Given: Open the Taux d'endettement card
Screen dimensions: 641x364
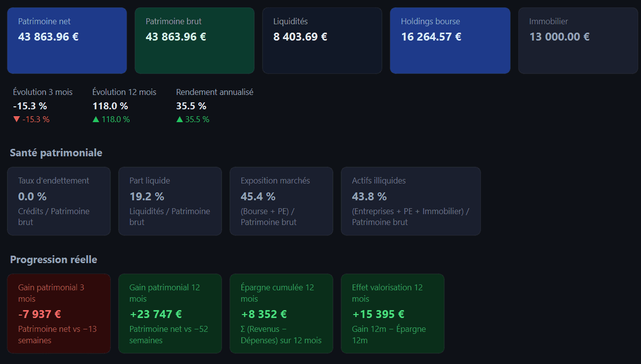Looking at the screenshot, I should pyautogui.click(x=59, y=201).
